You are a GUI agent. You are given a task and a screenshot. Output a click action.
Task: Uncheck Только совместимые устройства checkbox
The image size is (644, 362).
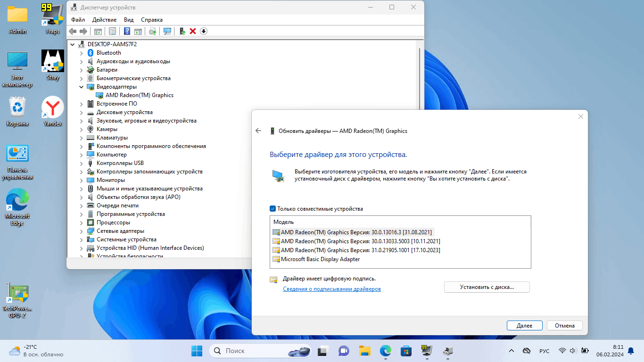point(272,209)
